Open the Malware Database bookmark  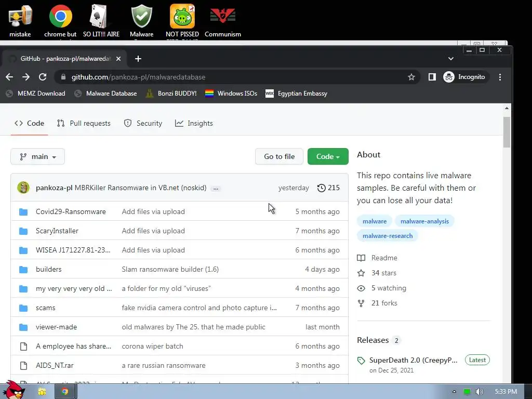[x=105, y=94]
